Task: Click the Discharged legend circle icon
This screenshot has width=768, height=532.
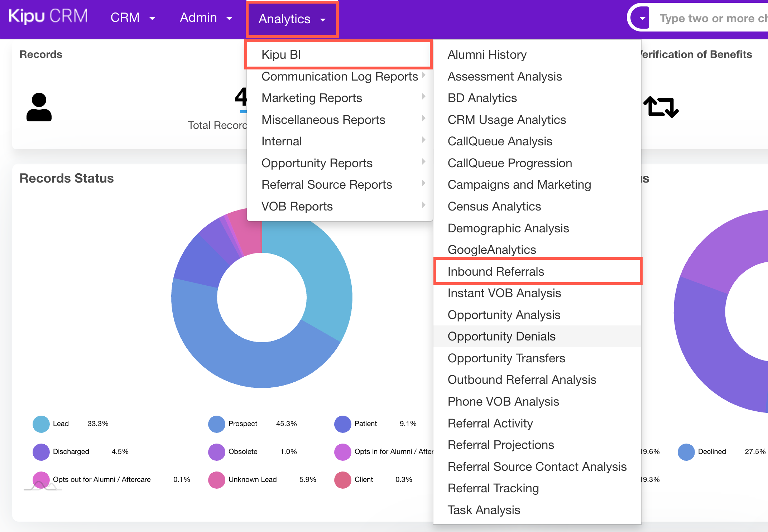Action: click(41, 452)
